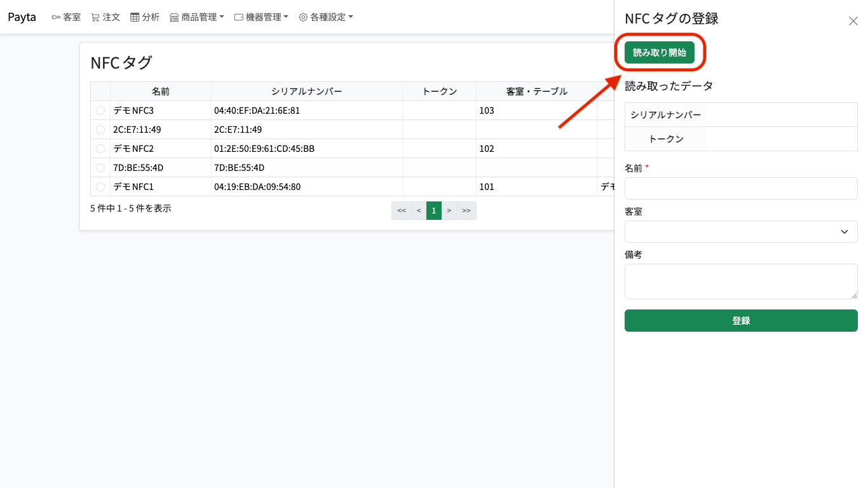This screenshot has height=488, width=868.
Task: Click the green 登録 submit button
Action: click(741, 321)
